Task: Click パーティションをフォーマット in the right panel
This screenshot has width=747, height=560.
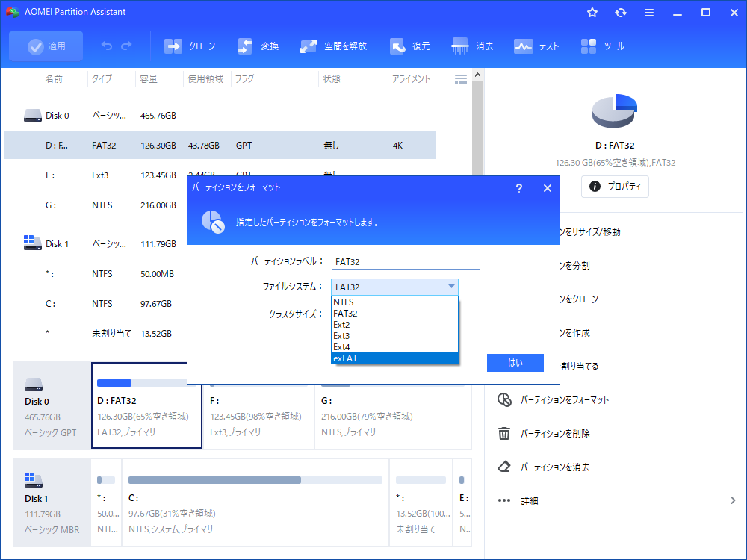Action: coord(565,400)
